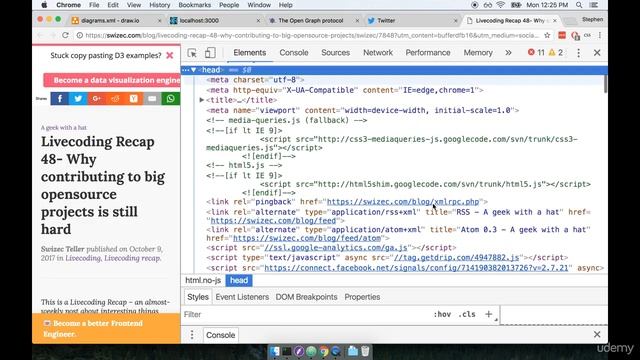Select the Styles pane tab
The width and height of the screenshot is (640, 360).
pyautogui.click(x=198, y=297)
